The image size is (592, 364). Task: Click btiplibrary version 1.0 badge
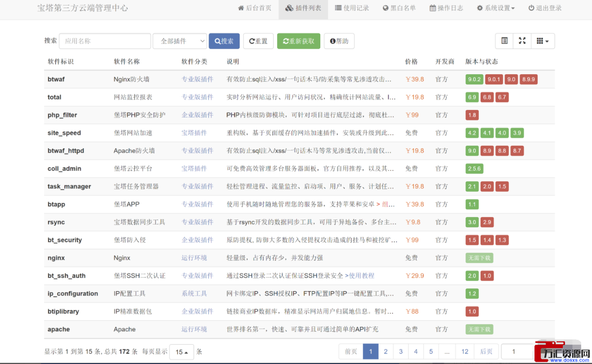point(472,312)
